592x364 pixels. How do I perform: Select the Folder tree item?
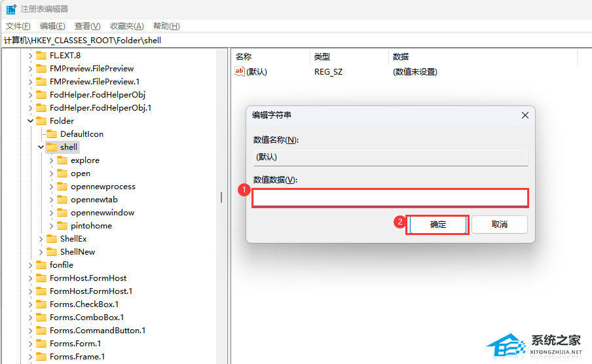(x=62, y=121)
